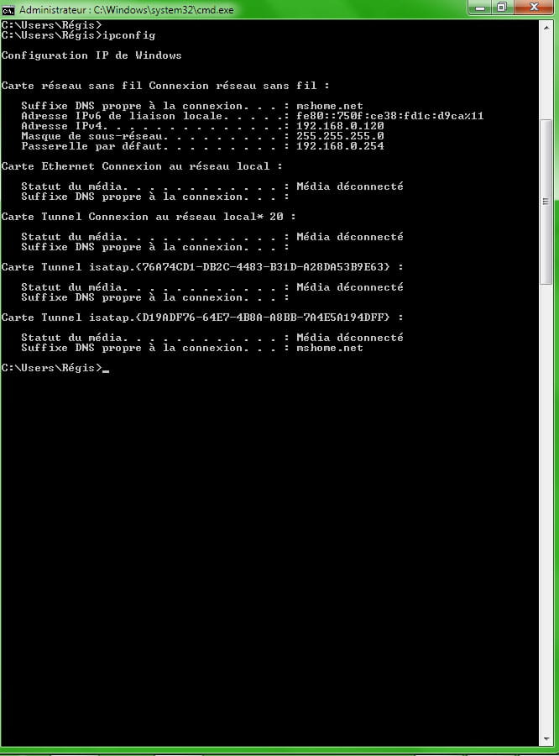Click the scrollbar down arrow
This screenshot has height=756, width=559.
point(546,738)
